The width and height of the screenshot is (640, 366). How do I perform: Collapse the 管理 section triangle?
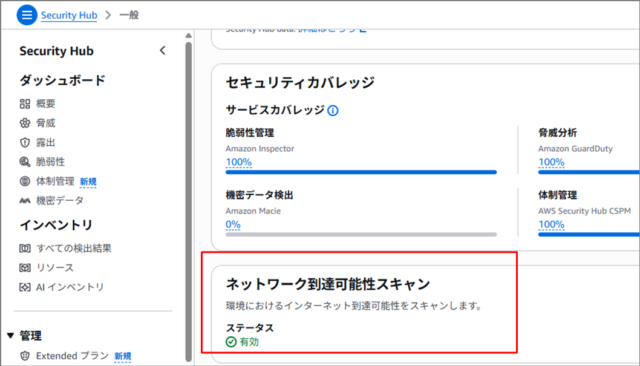(x=11, y=336)
